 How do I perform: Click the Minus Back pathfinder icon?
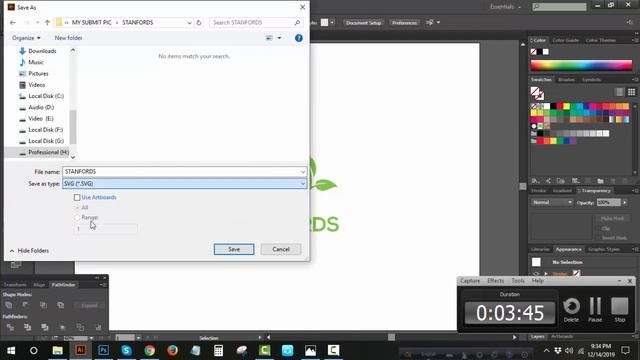click(x=98, y=327)
